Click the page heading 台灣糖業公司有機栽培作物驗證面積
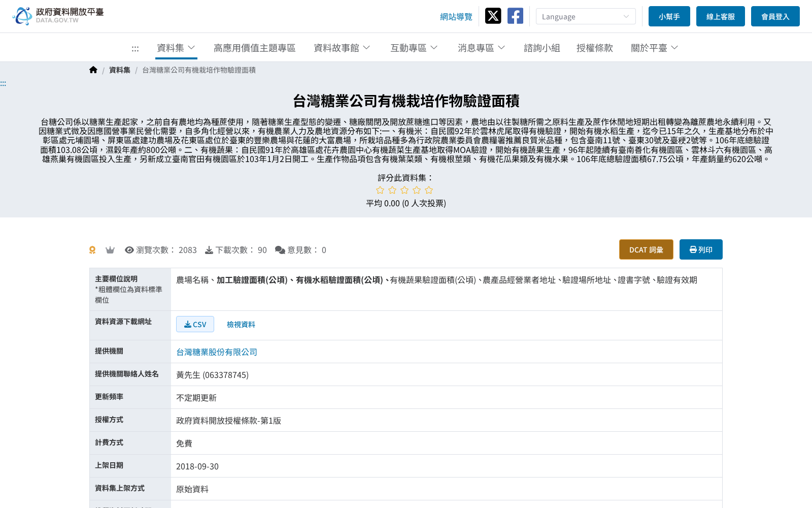Image resolution: width=812 pixels, height=508 pixels. tap(406, 101)
